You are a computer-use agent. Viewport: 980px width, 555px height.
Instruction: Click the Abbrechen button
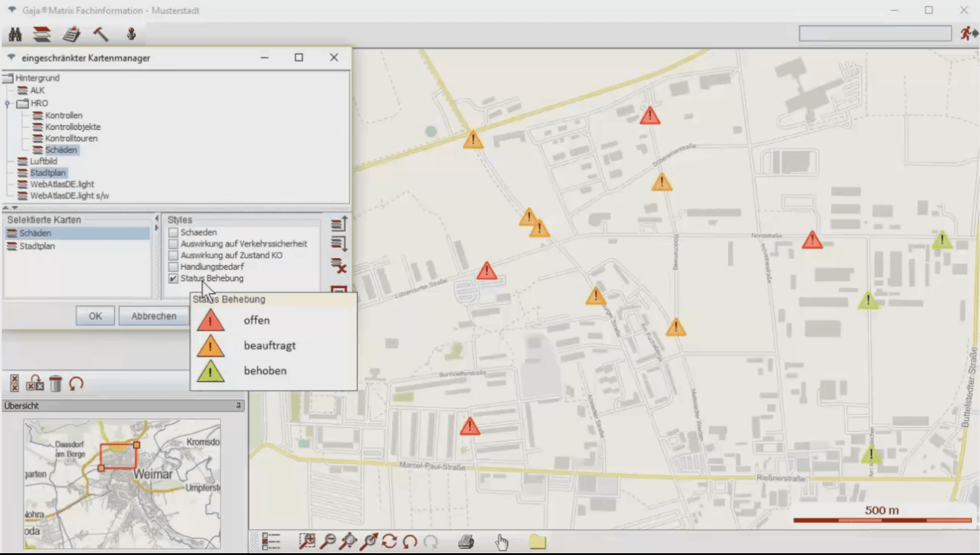(x=154, y=316)
